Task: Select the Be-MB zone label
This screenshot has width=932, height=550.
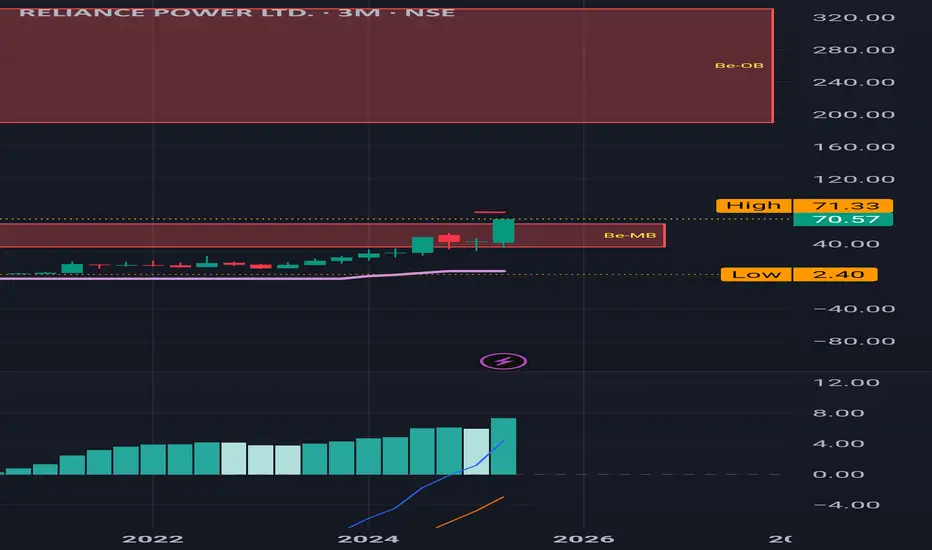Action: coord(630,235)
